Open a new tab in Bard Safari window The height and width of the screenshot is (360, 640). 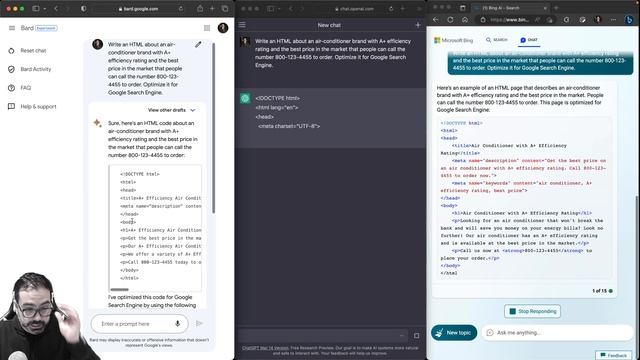pyautogui.click(x=212, y=9)
